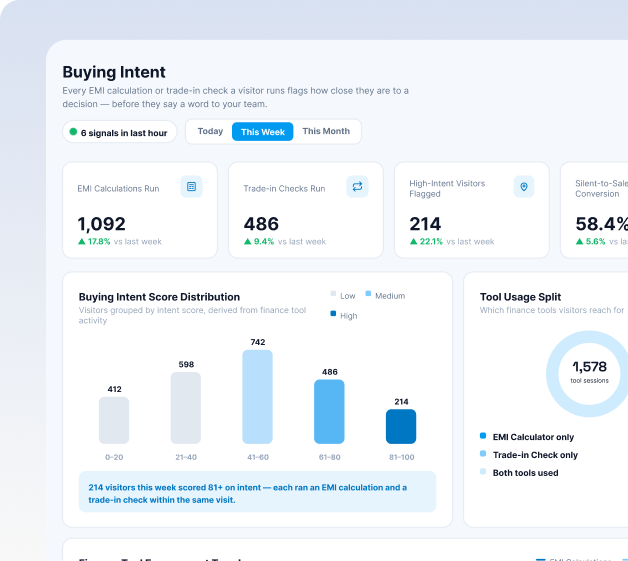Click the Trade-in Check only legend swatch
The height and width of the screenshot is (561, 628).
coord(483,454)
